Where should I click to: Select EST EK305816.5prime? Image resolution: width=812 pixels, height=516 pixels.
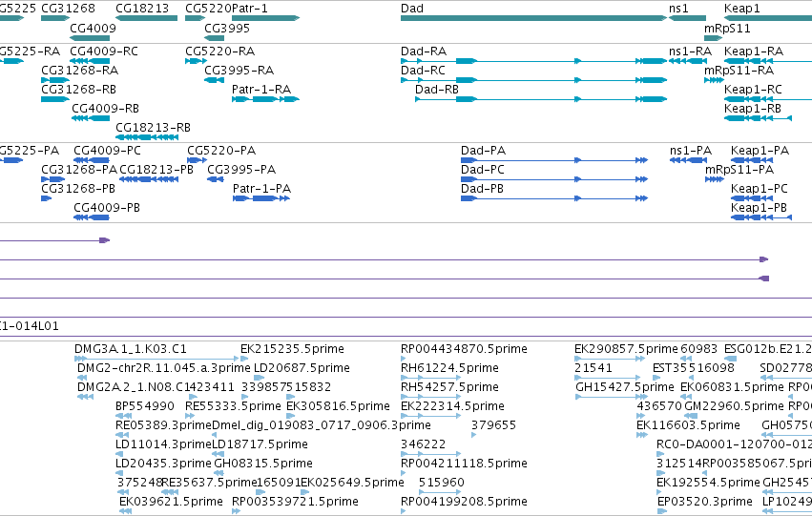pyautogui.click(x=290, y=416)
